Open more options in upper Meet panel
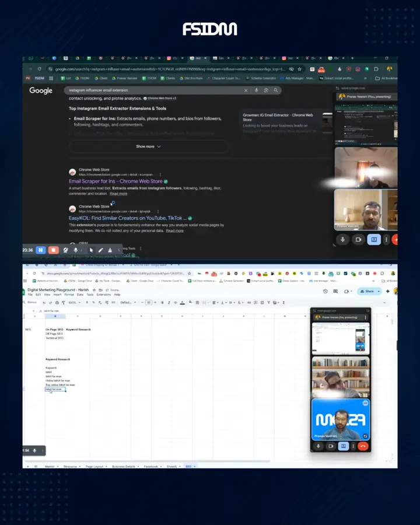Viewport: 420px width, 525px height. point(386,239)
